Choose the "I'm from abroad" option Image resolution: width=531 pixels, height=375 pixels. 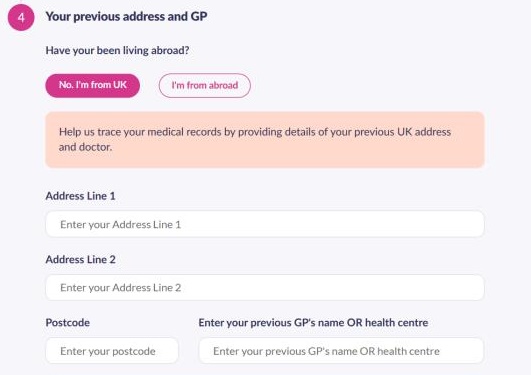pyautogui.click(x=205, y=86)
